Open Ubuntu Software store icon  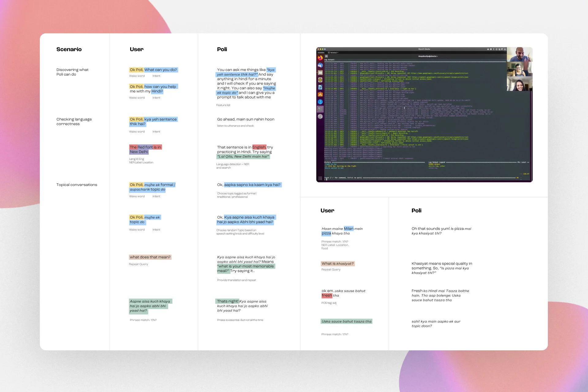coord(320,94)
